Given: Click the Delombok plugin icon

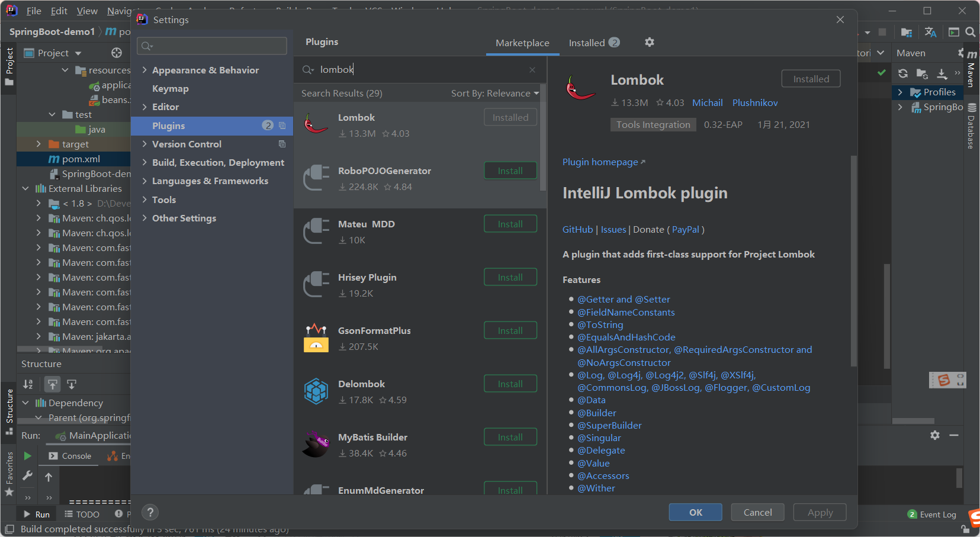Looking at the screenshot, I should (316, 391).
